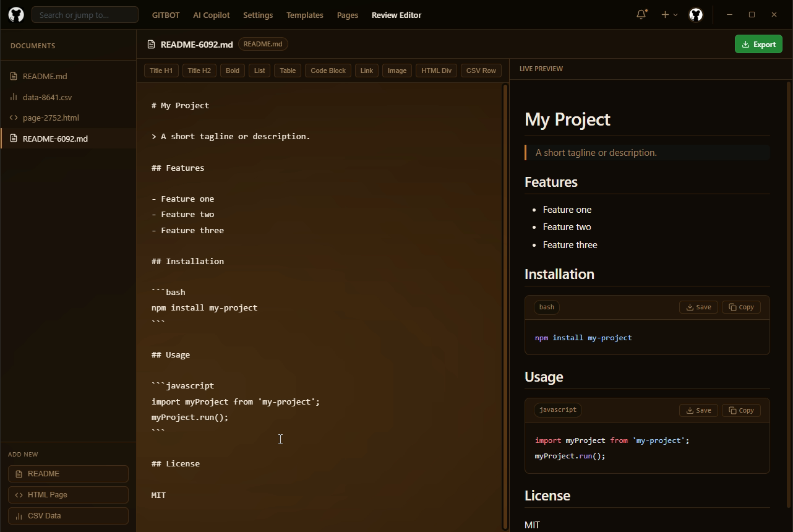Save the javascript code block
The image size is (793, 532).
pos(698,410)
